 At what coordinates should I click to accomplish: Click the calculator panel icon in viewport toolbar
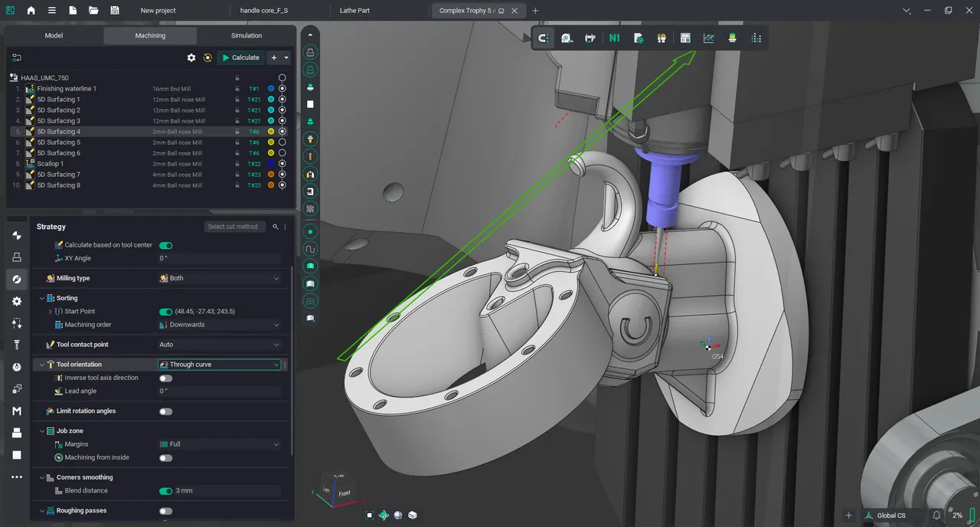(685, 38)
